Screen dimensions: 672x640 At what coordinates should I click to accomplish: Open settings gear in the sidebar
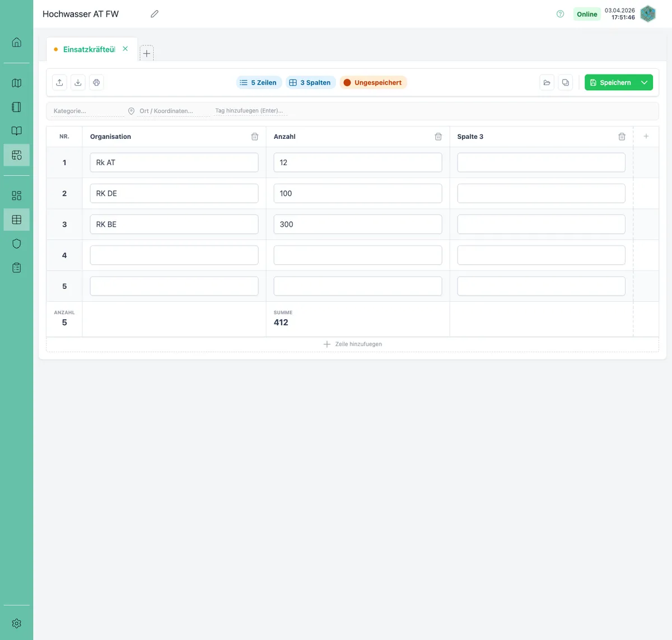click(17, 623)
